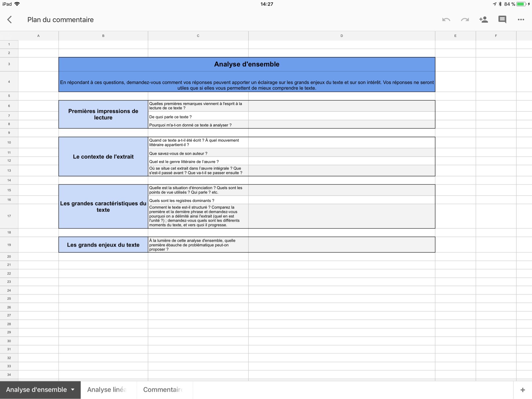The width and height of the screenshot is (532, 399).
Task: Select column F header
Action: [496, 36]
